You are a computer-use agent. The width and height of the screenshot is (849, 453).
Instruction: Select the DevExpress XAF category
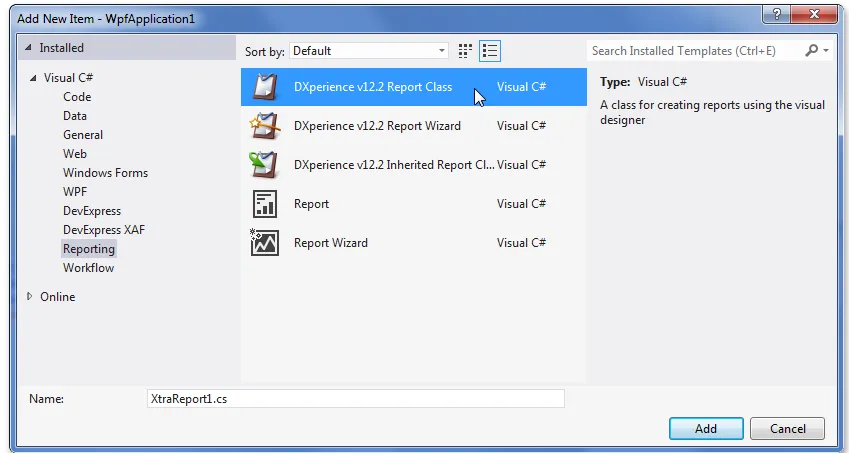(x=104, y=230)
